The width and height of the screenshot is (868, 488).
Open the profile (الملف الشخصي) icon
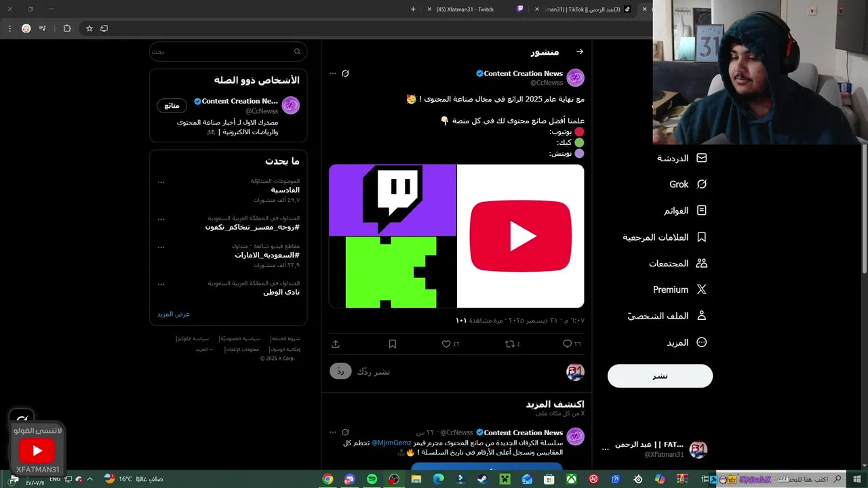click(x=702, y=316)
